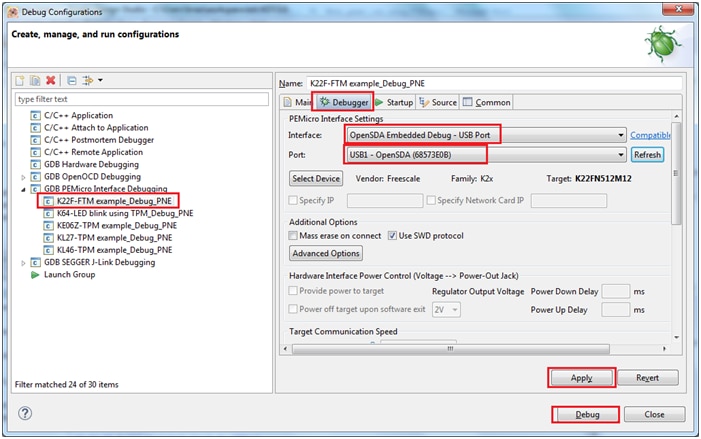Select KE06Z-TPM example_Debug_PNE configuration
Viewport: 701px width, 439px height.
(117, 225)
